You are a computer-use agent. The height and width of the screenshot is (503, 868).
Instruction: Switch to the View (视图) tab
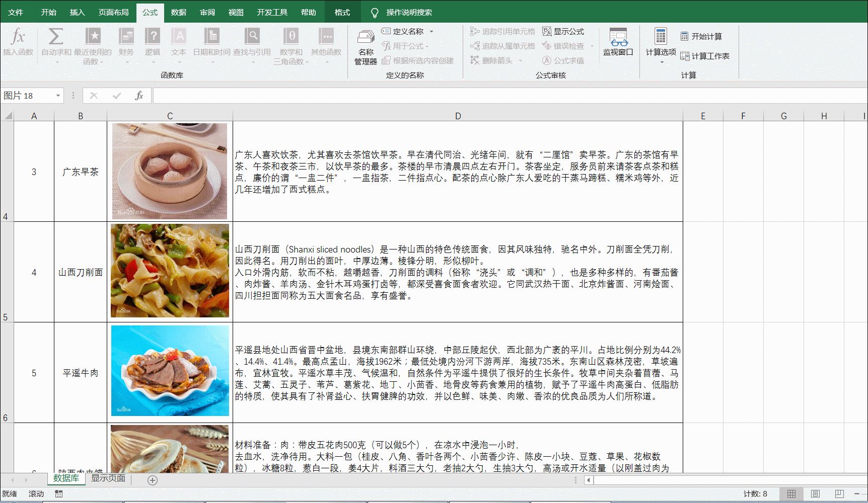[236, 12]
